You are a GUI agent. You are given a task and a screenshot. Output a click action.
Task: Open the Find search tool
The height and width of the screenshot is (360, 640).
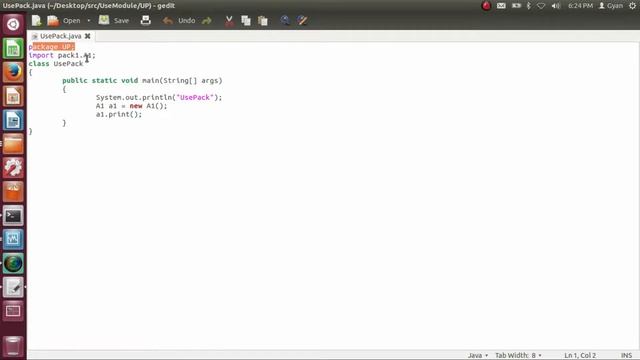[285, 20]
